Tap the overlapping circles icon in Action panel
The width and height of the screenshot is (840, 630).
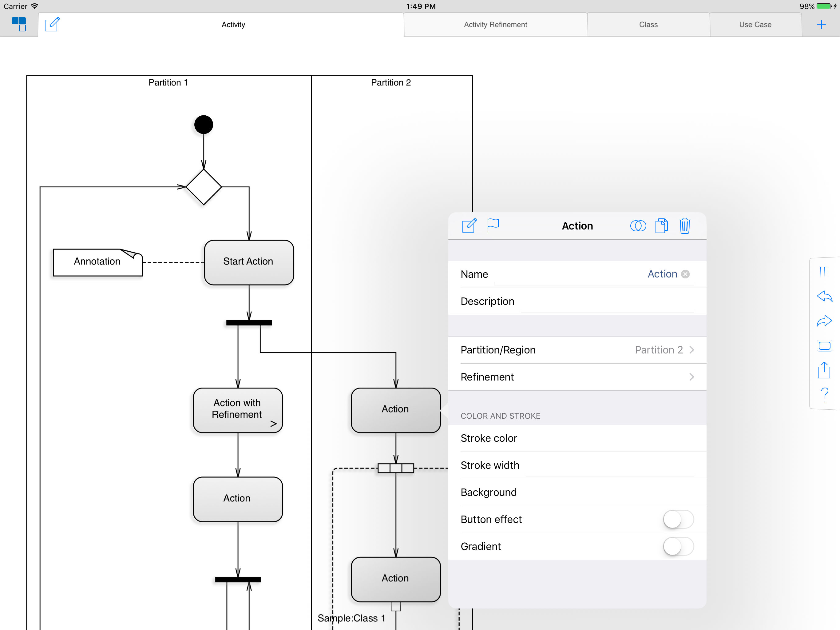[638, 226]
